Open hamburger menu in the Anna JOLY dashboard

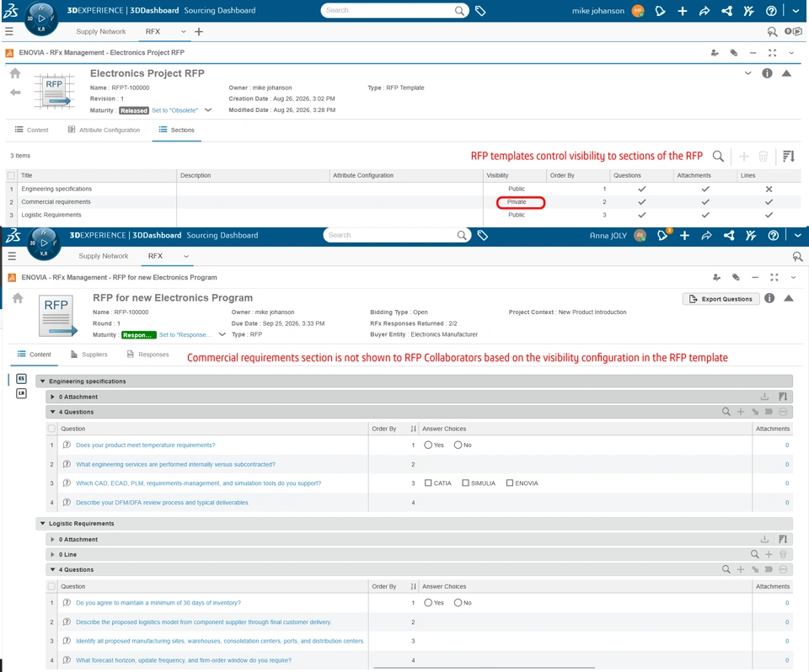point(11,256)
